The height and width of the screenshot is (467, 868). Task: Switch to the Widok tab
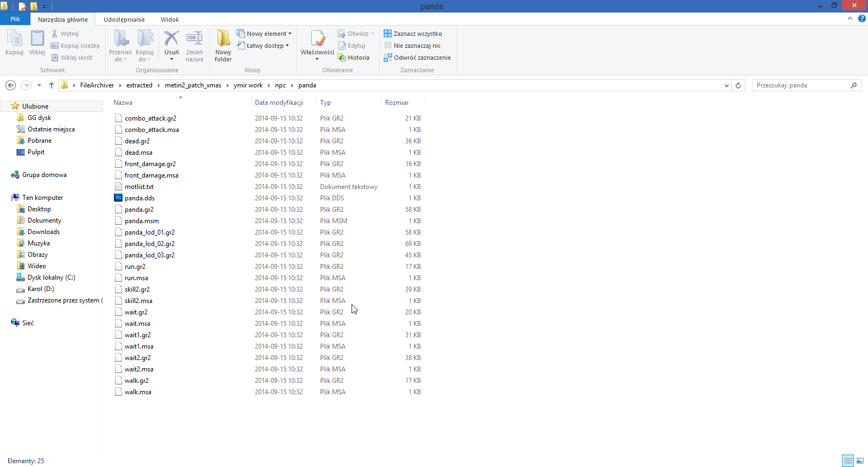tap(170, 20)
